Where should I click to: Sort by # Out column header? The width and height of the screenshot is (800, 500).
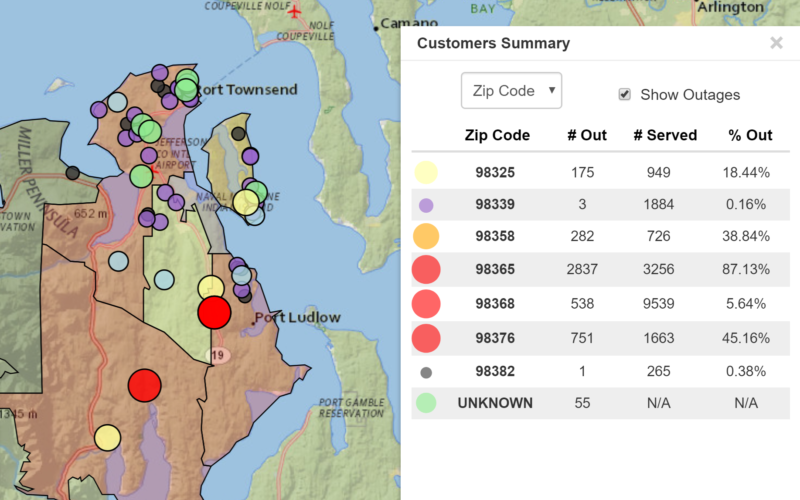[587, 135]
